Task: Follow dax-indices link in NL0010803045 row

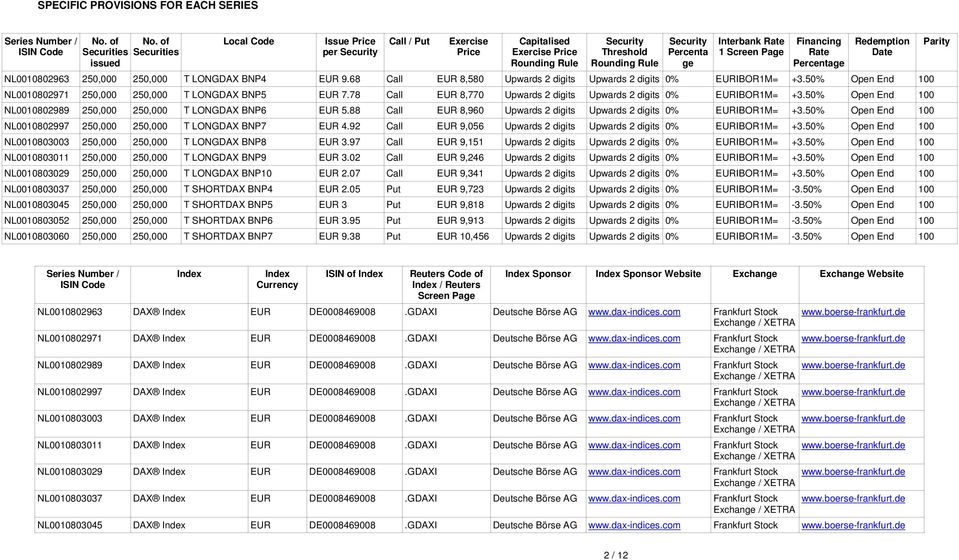Action: coord(634,525)
